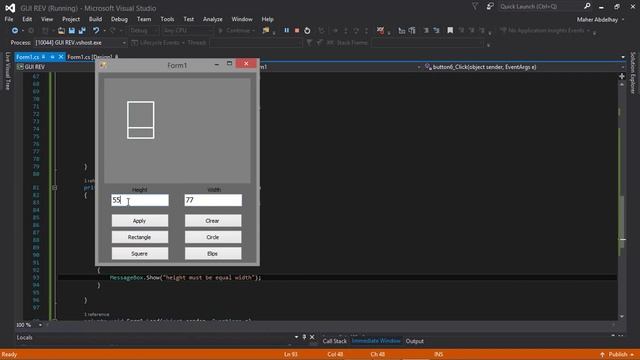Image resolution: width=640 pixels, height=360 pixels.
Task: Open the Analyze menu
Action: click(213, 19)
